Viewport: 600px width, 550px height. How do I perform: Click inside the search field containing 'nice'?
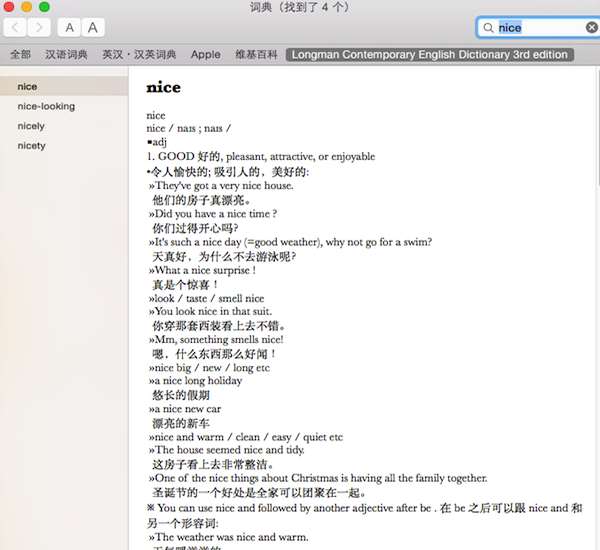tap(540, 28)
